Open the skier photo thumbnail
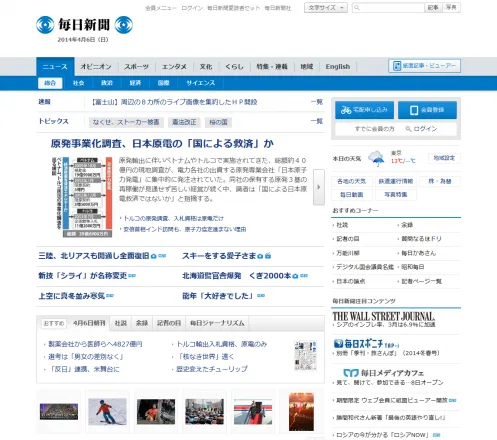The height and width of the screenshot is (440, 497). 107,412
